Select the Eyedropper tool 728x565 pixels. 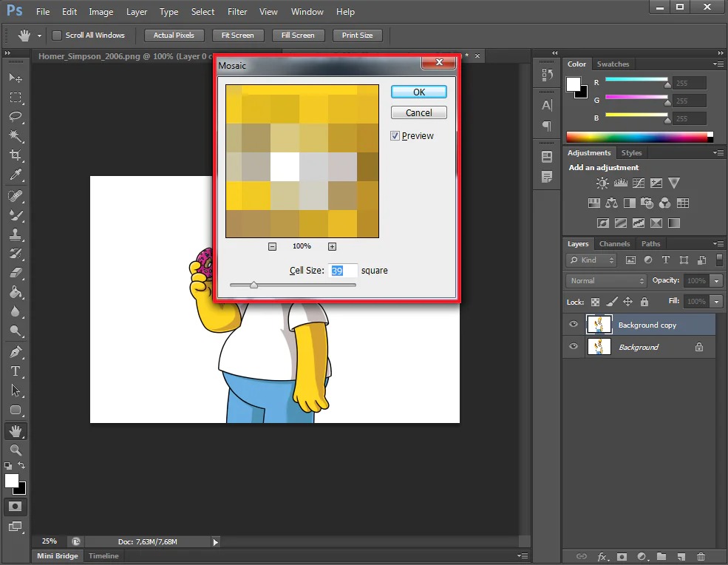click(x=16, y=175)
